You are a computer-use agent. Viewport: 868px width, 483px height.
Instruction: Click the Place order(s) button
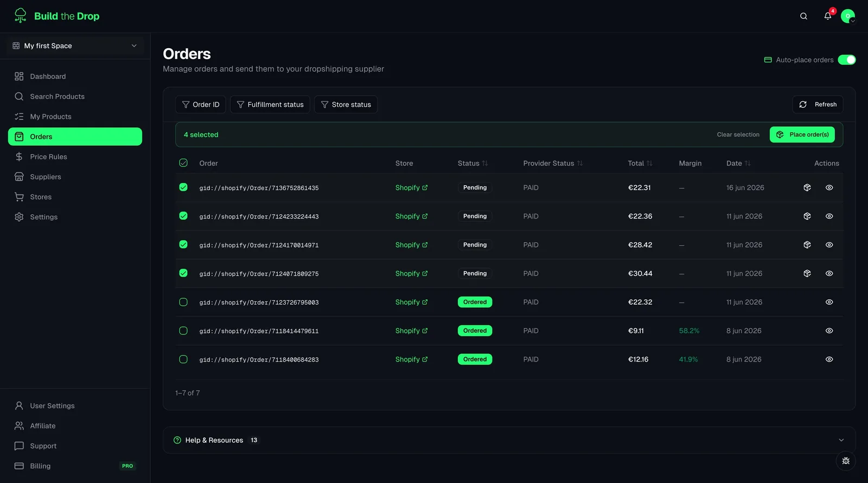(x=802, y=134)
